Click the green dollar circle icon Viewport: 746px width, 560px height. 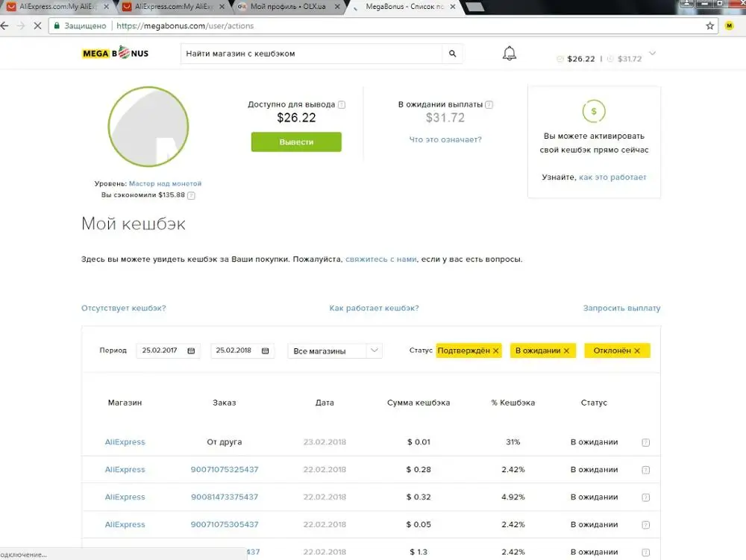[594, 111]
